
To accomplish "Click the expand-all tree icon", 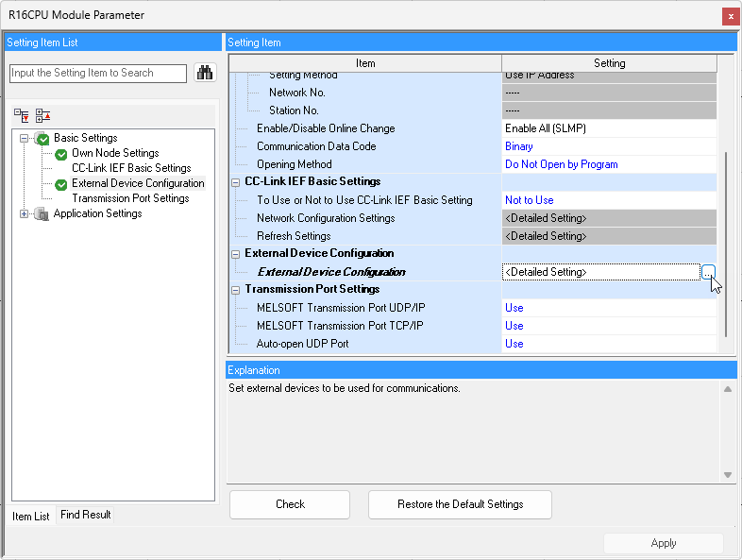I will pos(22,115).
